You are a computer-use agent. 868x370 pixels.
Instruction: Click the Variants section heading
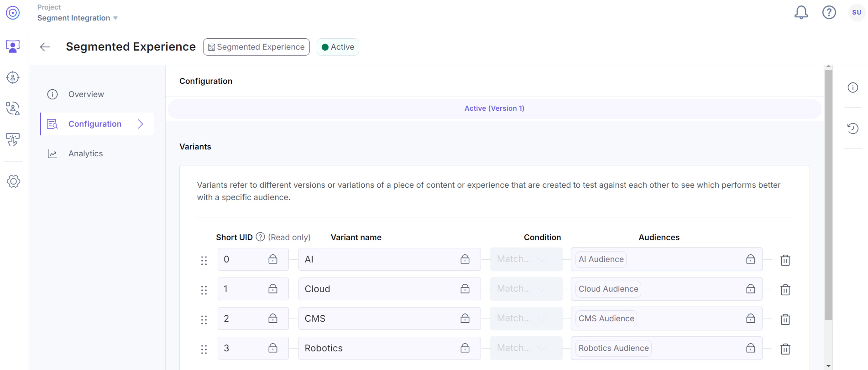[195, 147]
